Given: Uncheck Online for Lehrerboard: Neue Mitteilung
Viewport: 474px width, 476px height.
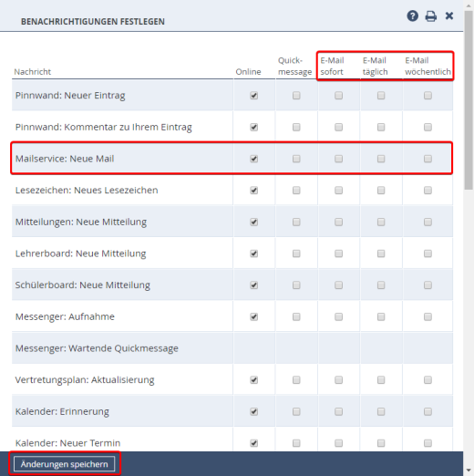Looking at the screenshot, I should [254, 254].
